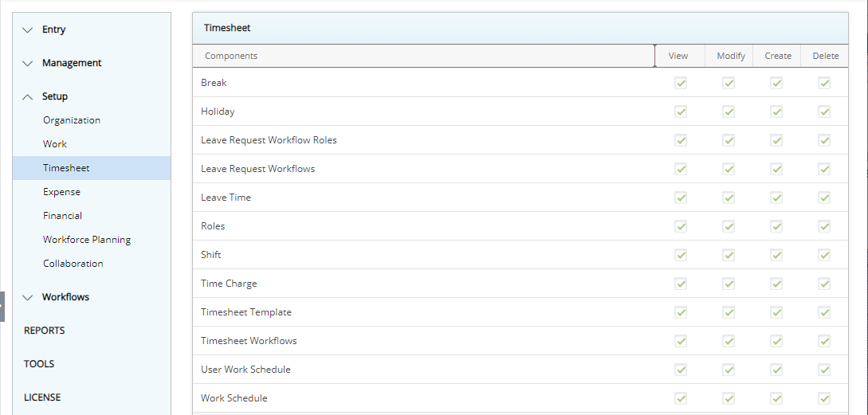Open the Work setup item
868x415 pixels.
[x=55, y=144]
